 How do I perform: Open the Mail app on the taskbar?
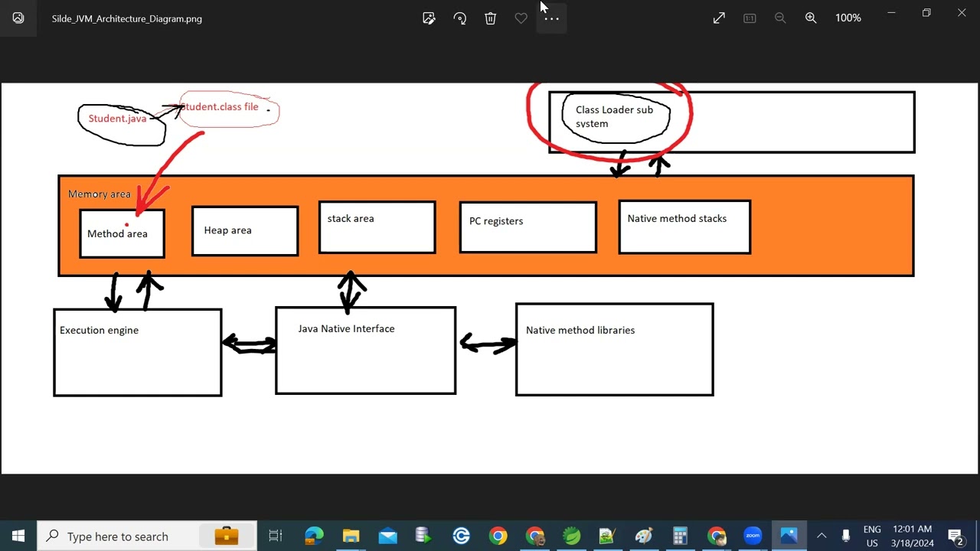click(388, 536)
